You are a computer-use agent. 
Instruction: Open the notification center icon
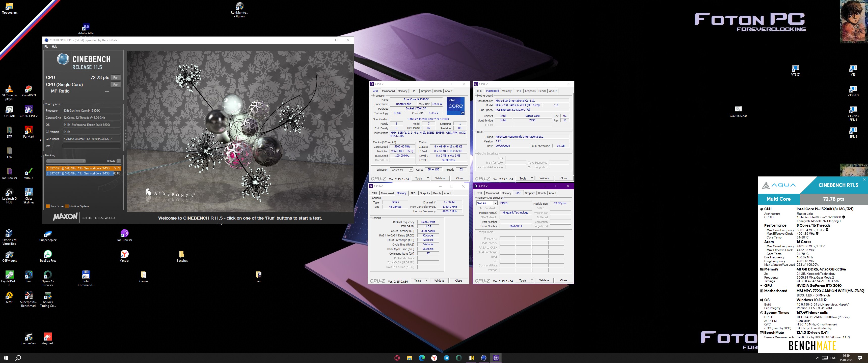(860, 358)
